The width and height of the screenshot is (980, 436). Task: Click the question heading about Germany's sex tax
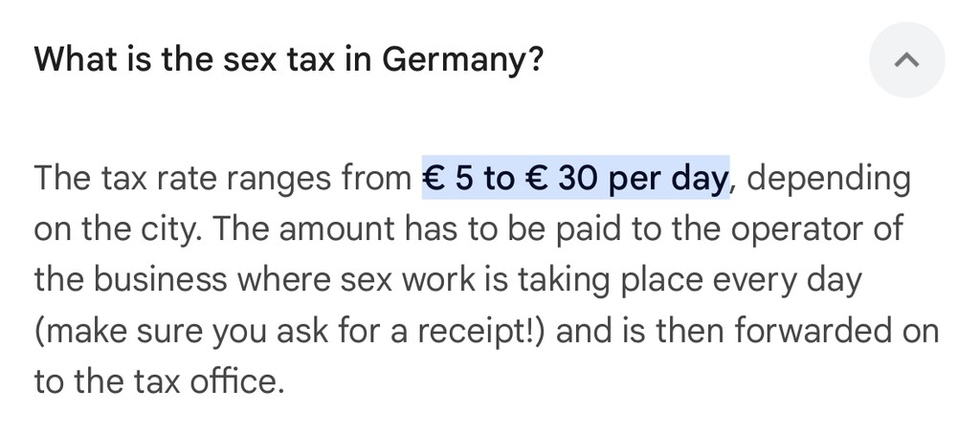pos(289,60)
